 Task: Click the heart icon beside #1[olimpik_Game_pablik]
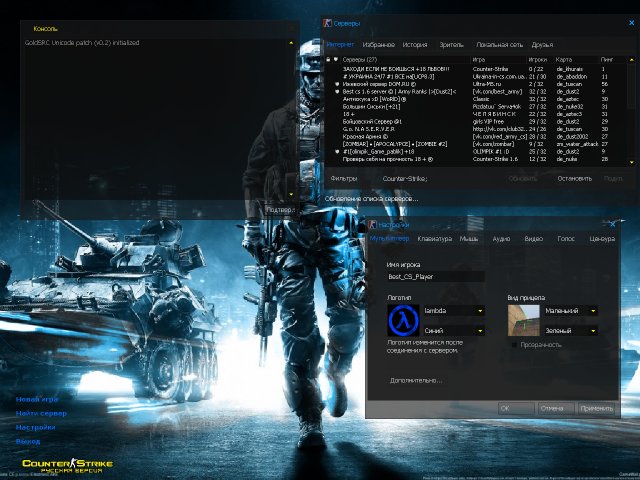coord(337,151)
